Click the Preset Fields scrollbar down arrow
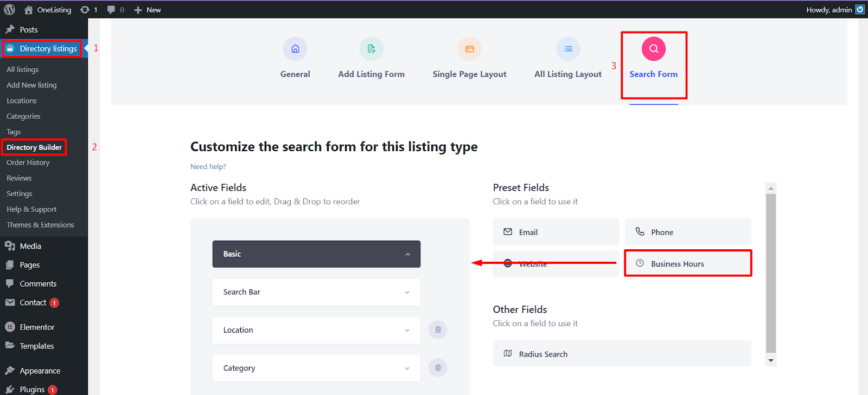The image size is (868, 395). pos(771,360)
